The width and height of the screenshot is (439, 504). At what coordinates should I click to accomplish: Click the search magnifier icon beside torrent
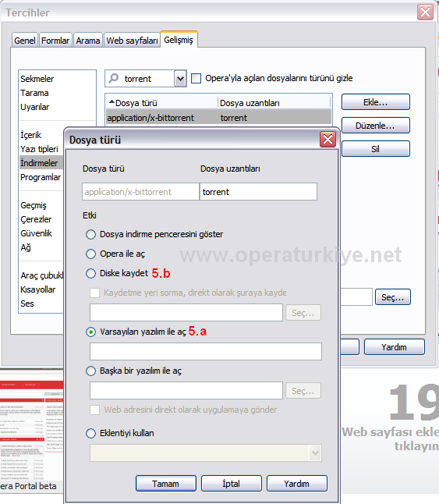tap(113, 78)
